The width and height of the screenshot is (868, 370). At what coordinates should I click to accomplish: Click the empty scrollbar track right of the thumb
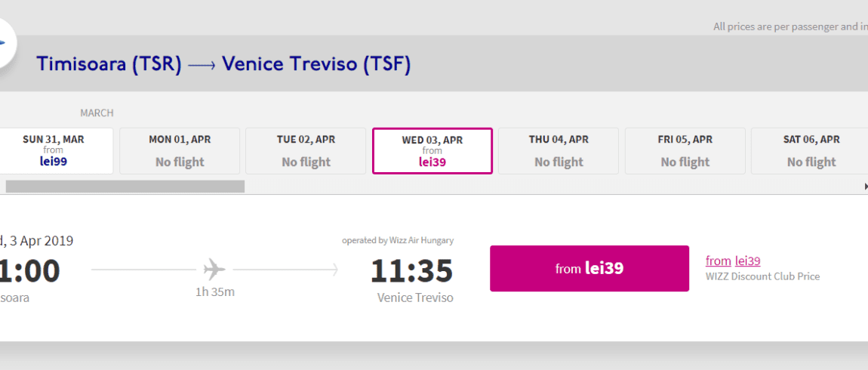point(553,187)
